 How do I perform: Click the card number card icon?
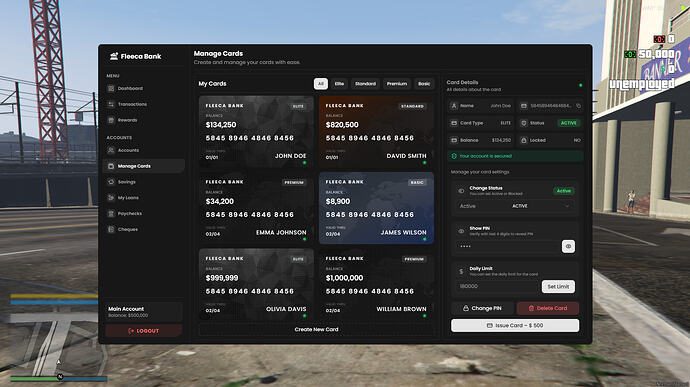(524, 106)
